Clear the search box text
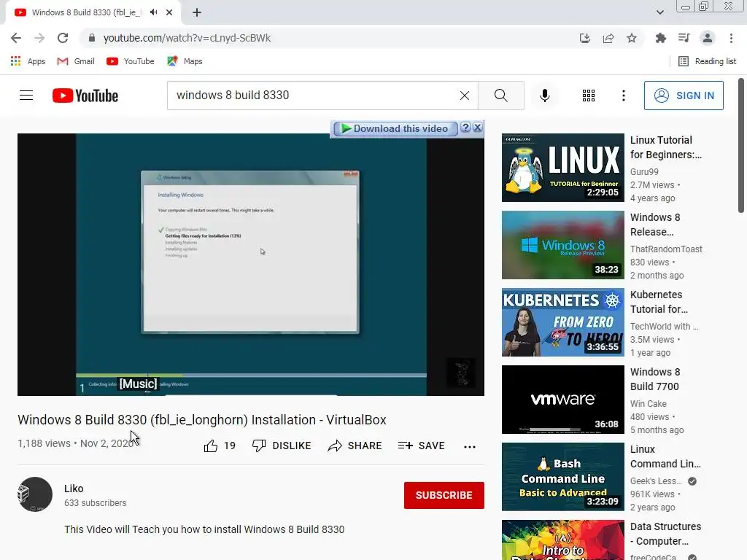The height and width of the screenshot is (560, 747). (465, 96)
